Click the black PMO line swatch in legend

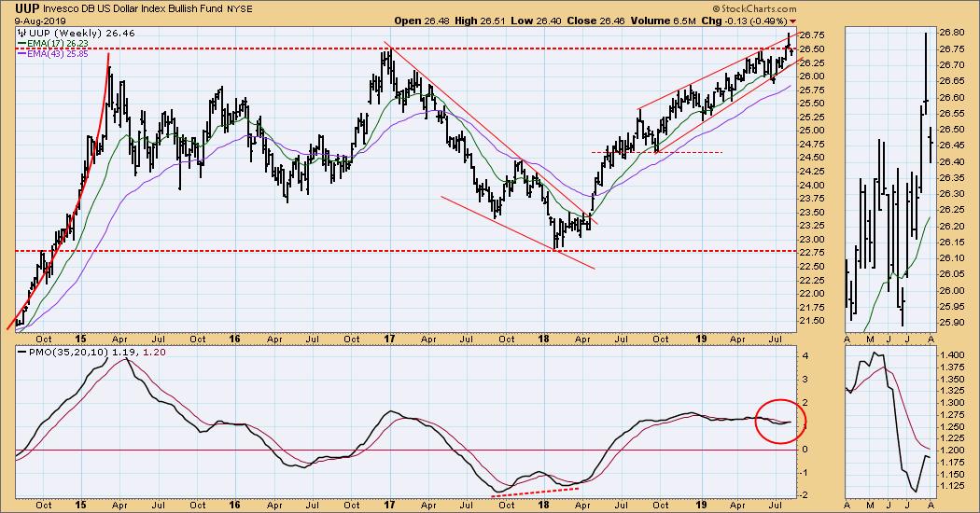[x=21, y=353]
